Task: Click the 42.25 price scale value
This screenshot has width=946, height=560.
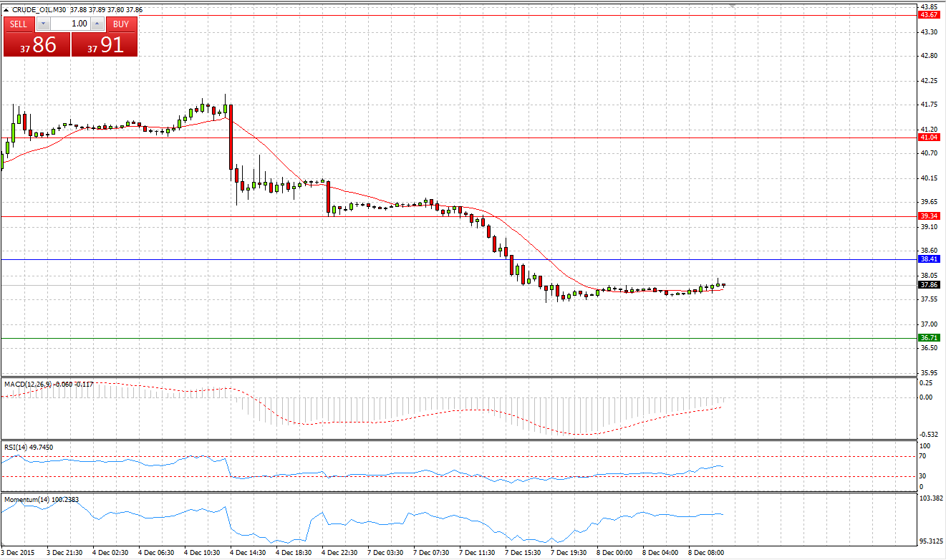Action: point(929,80)
